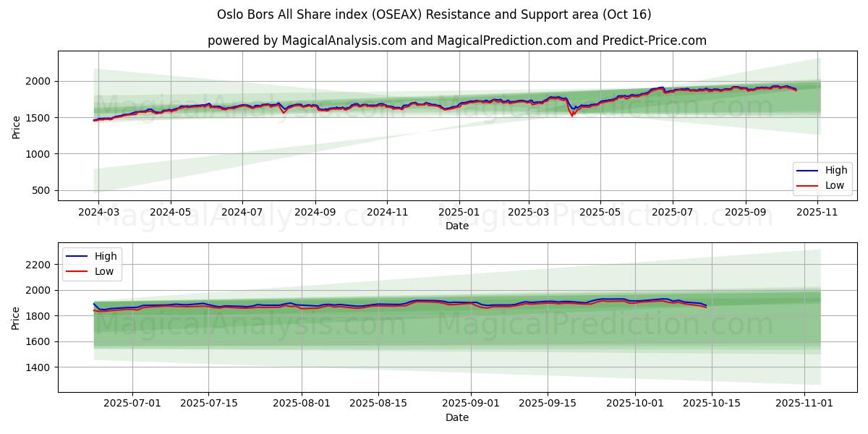Click the chart title mentioning Oslo Bors All Share index
The height and width of the screenshot is (434, 868).
point(434,14)
